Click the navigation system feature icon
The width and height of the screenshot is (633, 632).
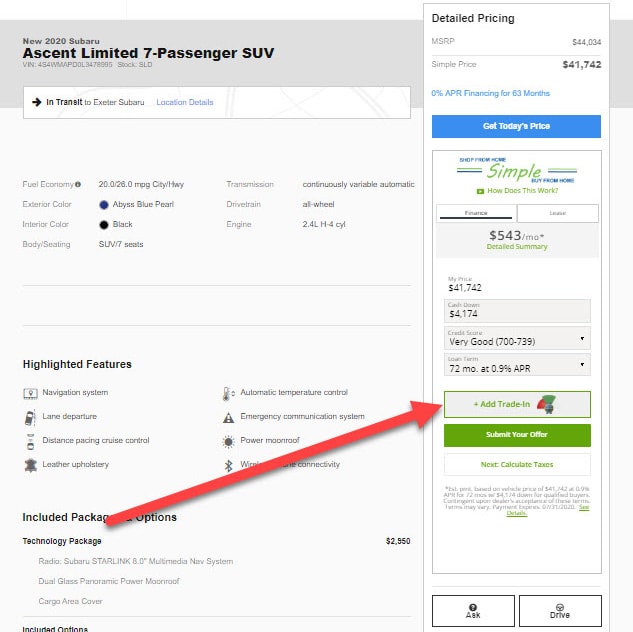click(x=30, y=393)
